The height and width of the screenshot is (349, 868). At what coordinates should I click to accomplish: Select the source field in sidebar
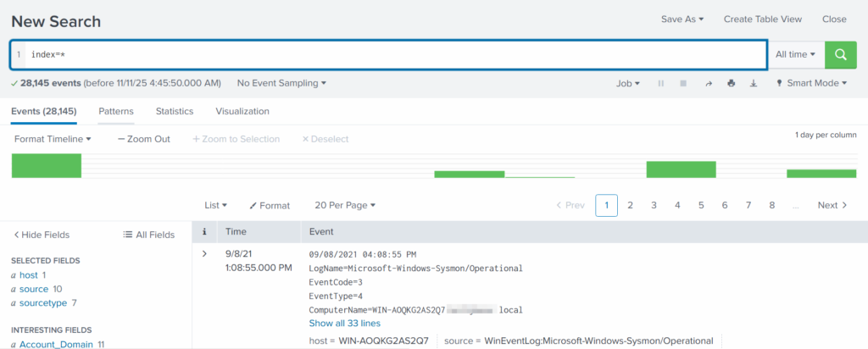(x=34, y=289)
